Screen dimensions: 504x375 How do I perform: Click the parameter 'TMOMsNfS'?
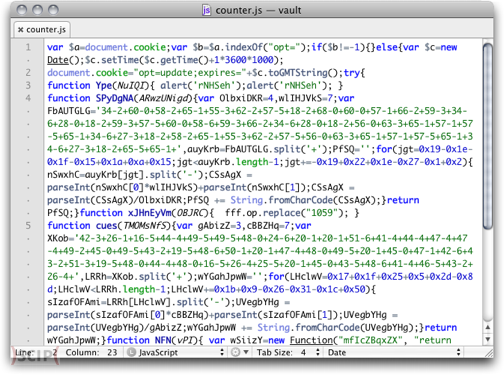click(x=144, y=226)
